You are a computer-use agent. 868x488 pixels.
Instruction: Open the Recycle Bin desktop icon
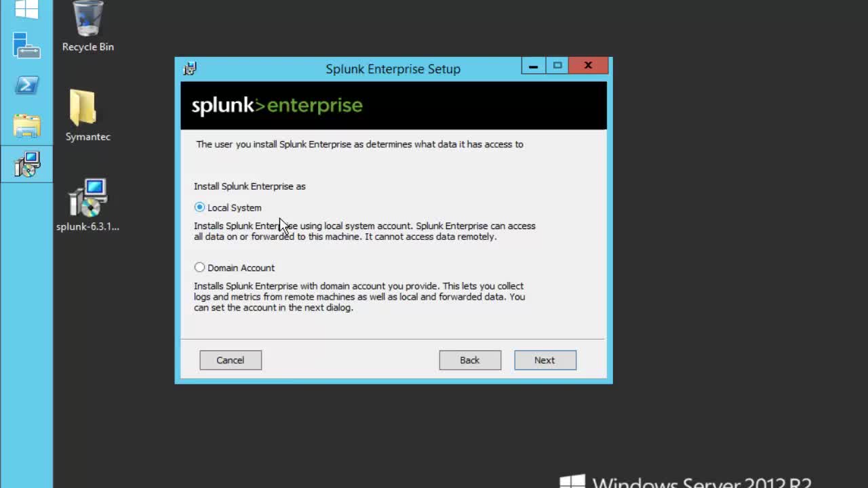click(88, 27)
